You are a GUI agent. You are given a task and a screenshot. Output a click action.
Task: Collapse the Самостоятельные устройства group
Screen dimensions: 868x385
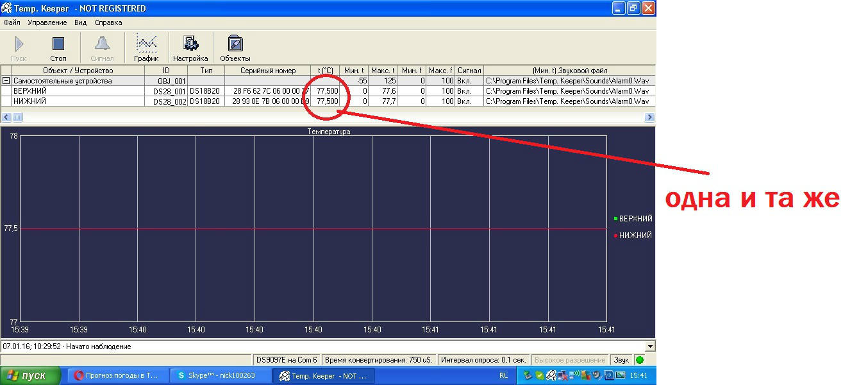pos(6,81)
